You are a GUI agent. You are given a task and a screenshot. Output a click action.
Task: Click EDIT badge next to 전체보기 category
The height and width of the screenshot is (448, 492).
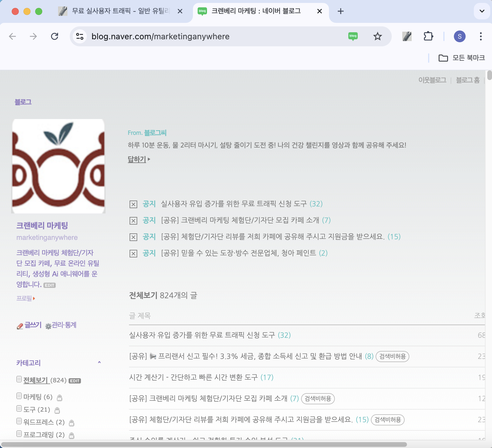(x=75, y=381)
